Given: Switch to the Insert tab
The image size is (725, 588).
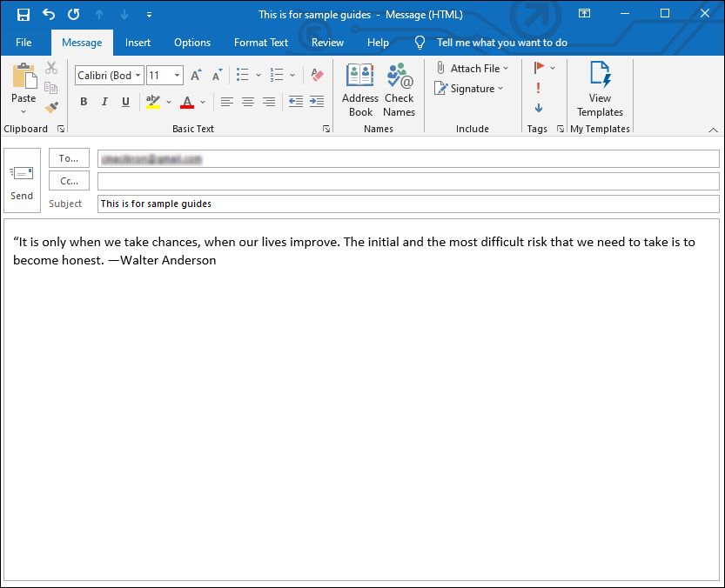Looking at the screenshot, I should click(x=138, y=43).
